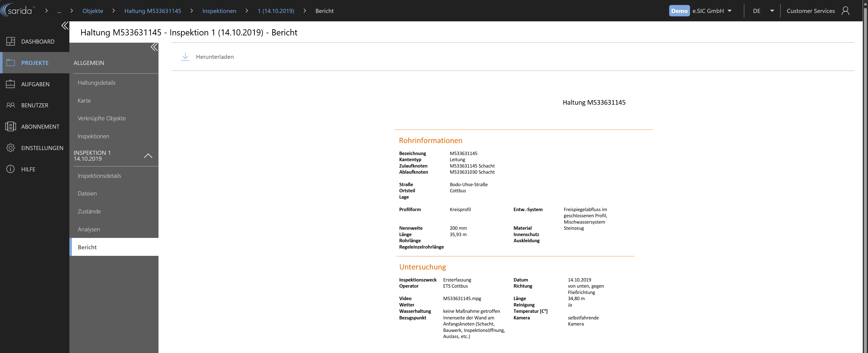The image size is (868, 353).
Task: Click the selbstfahrende Kamera value
Action: [x=583, y=321]
